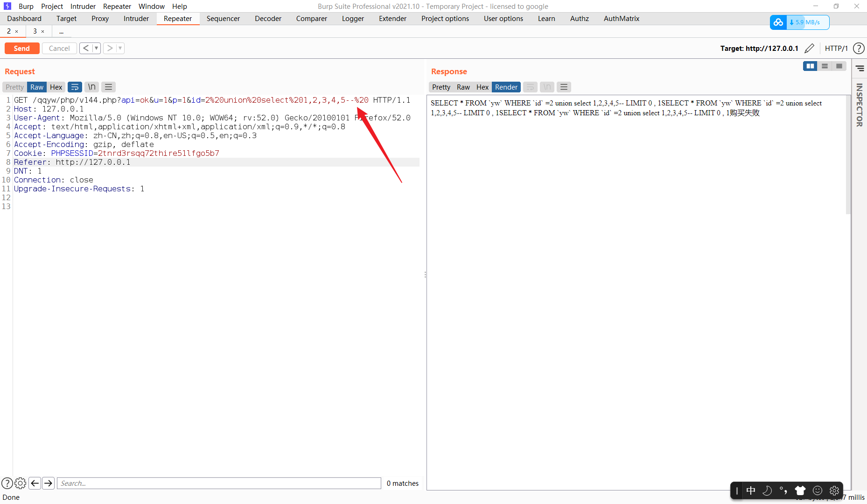Switch to the Decoder tab
Viewport: 867px width, 504px height.
pos(268,19)
